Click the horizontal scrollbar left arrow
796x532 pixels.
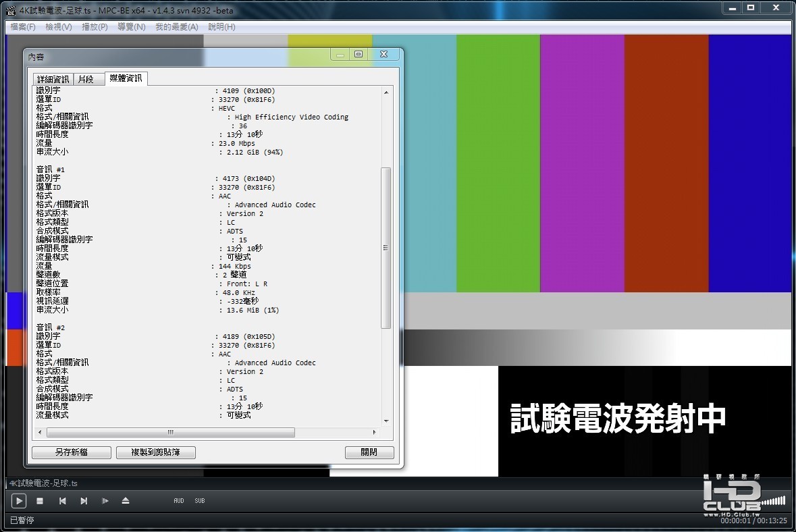tap(40, 433)
